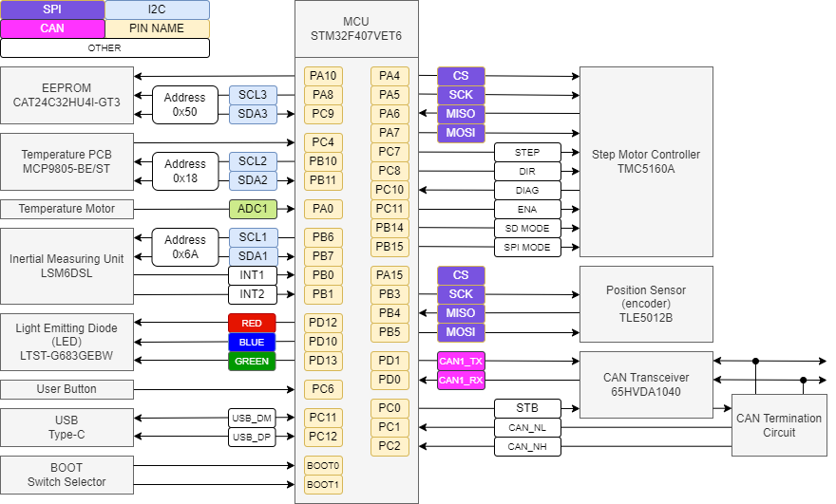Select pin PD12
Viewport: 836px width, 504px height.
(323, 323)
